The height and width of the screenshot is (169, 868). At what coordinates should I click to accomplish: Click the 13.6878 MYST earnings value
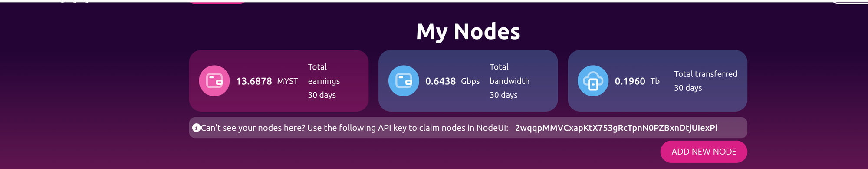[254, 81]
